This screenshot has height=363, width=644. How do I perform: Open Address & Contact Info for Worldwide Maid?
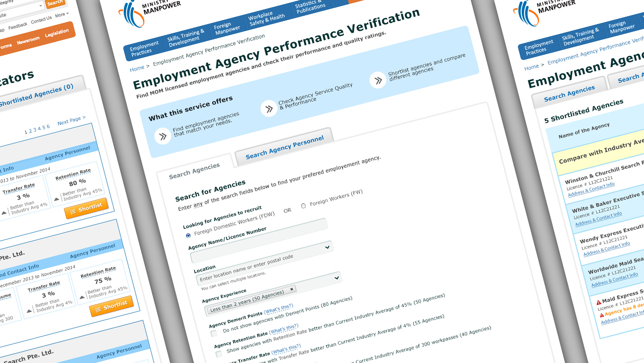[615, 280]
